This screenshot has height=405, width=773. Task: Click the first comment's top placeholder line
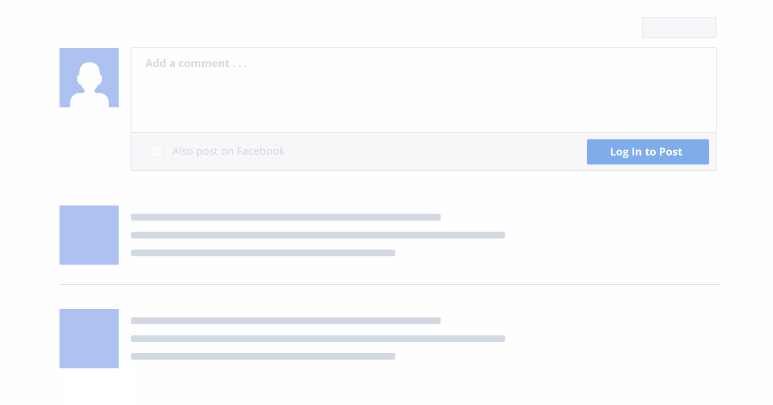(x=285, y=217)
